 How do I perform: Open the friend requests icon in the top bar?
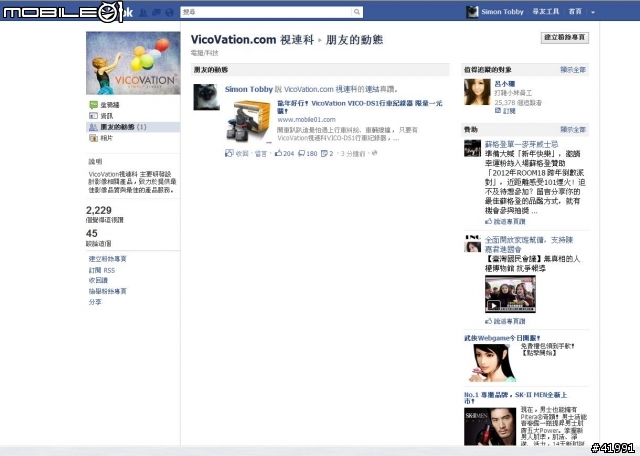(x=142, y=13)
